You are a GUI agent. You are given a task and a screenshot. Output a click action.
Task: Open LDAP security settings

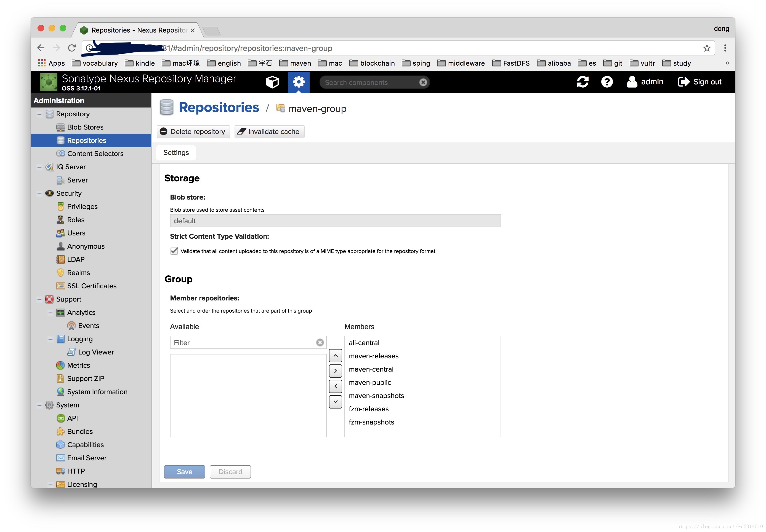click(75, 259)
